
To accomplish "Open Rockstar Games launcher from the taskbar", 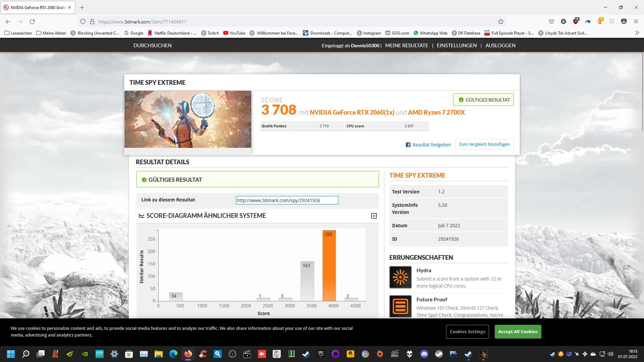I will 350,354.
